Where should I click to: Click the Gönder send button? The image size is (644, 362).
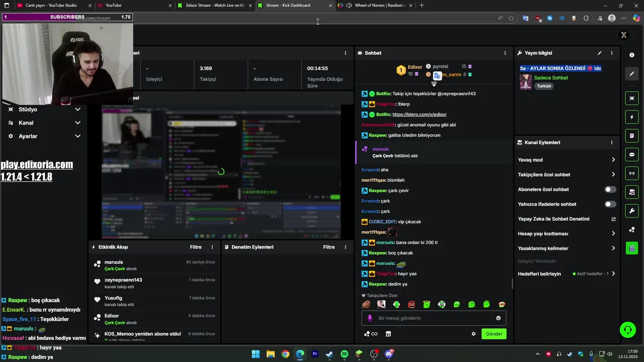(494, 334)
